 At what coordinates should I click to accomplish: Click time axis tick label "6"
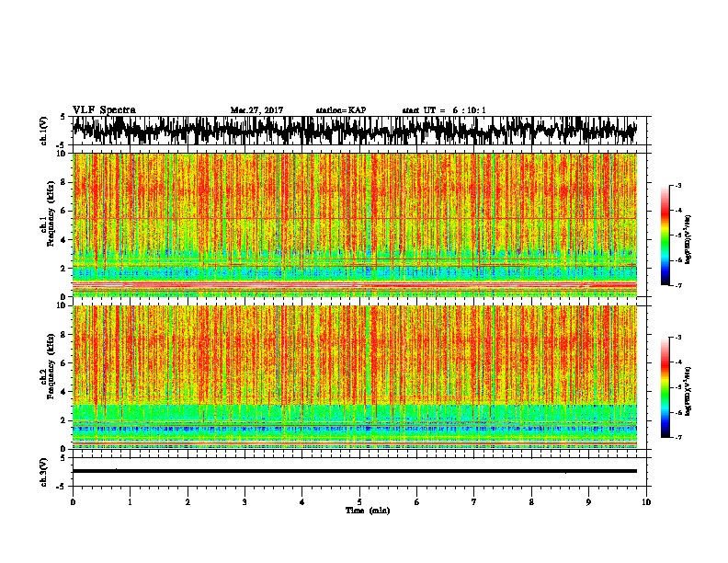[x=417, y=502]
